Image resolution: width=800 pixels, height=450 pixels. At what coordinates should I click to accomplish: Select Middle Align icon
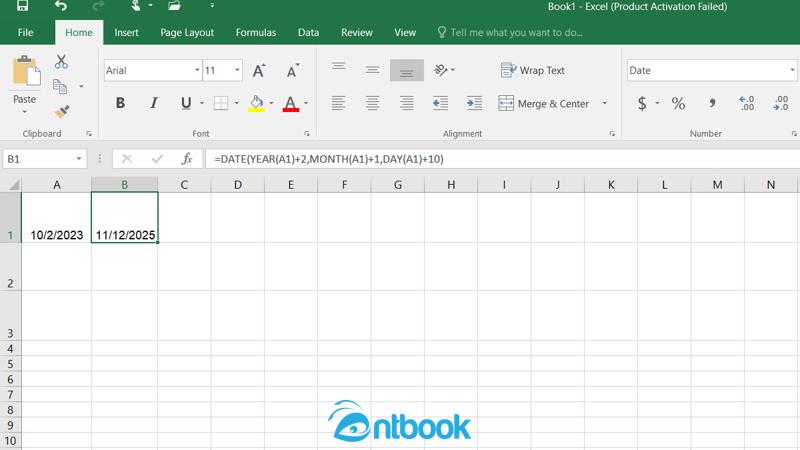click(372, 70)
